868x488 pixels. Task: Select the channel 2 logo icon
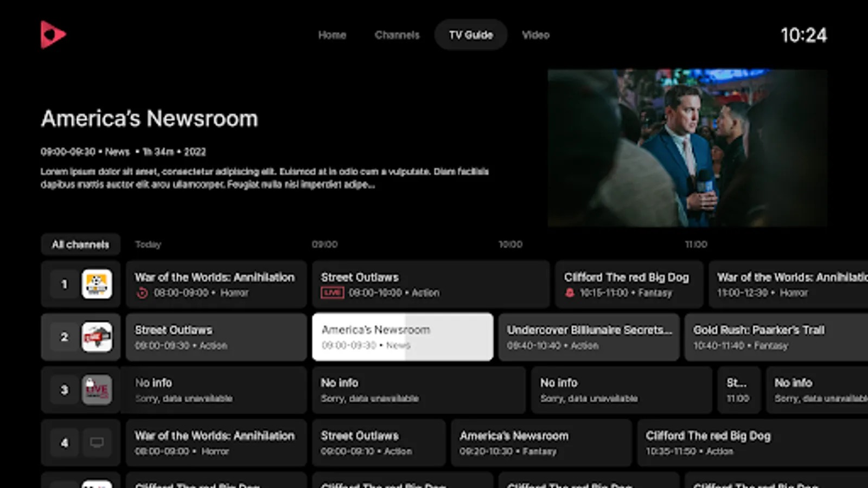[97, 337]
